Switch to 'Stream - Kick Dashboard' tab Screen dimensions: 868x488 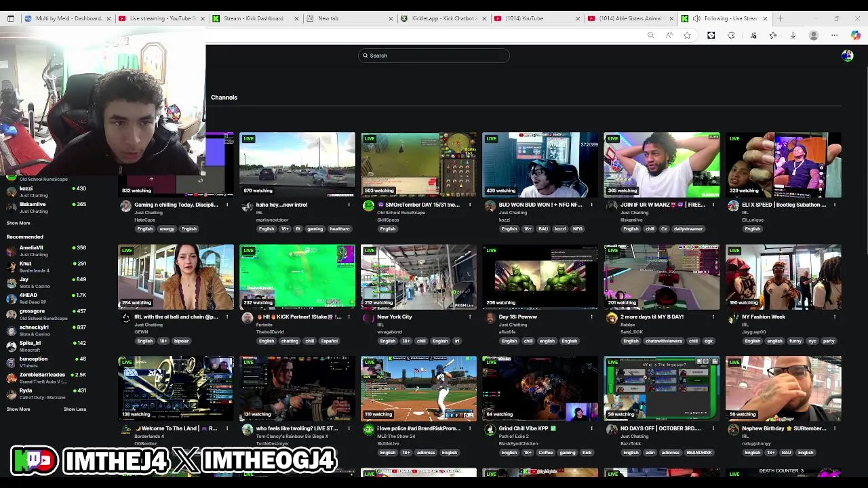click(255, 18)
